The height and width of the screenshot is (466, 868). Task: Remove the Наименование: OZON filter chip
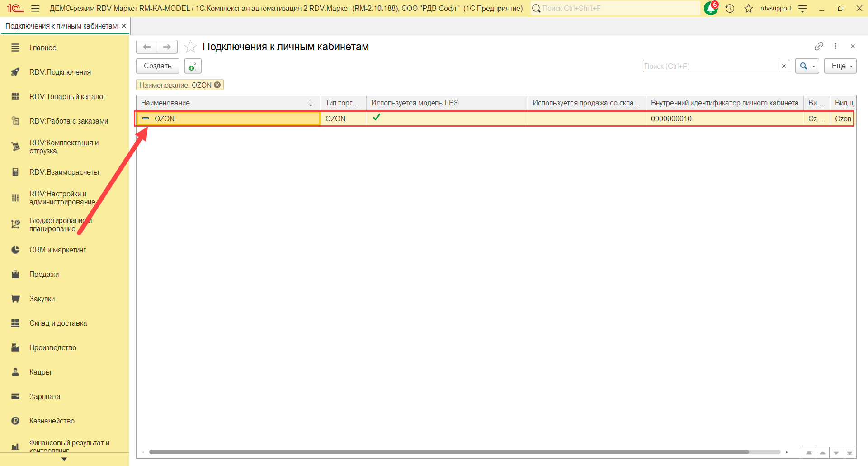[x=217, y=85]
